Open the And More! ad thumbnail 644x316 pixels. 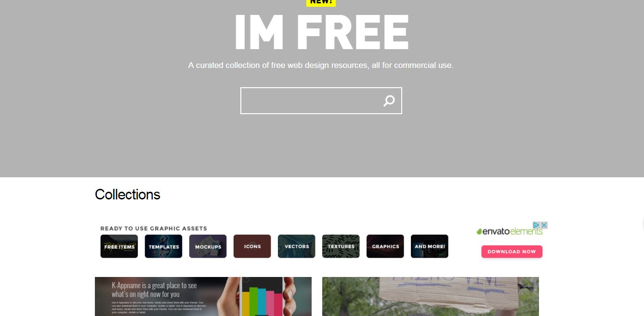[x=429, y=246]
